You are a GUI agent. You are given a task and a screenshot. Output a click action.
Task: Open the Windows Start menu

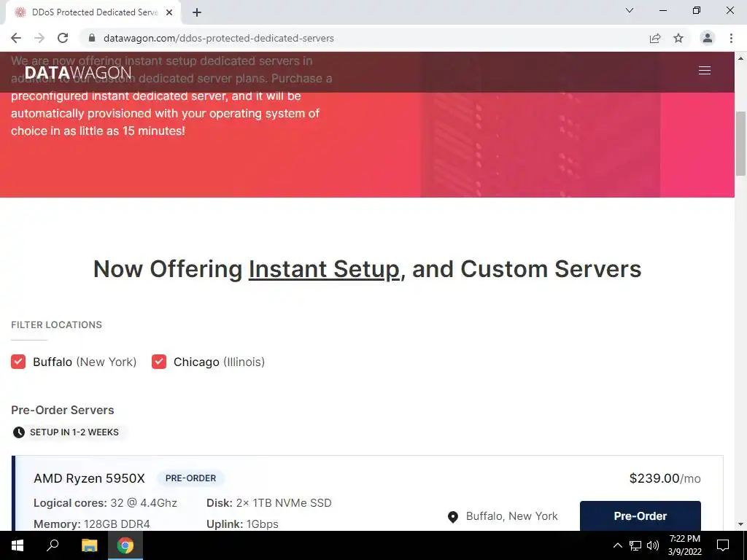point(18,545)
